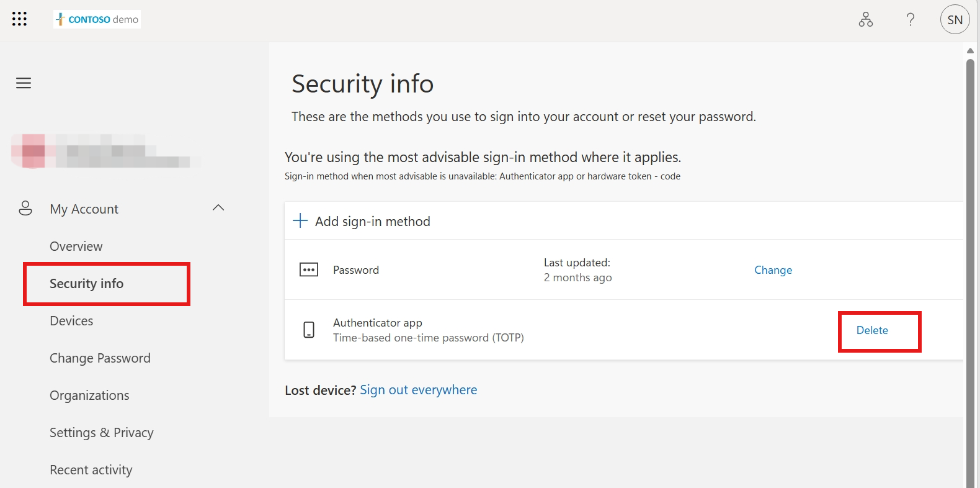
Task: Open Devices in sidebar
Action: coord(71,321)
